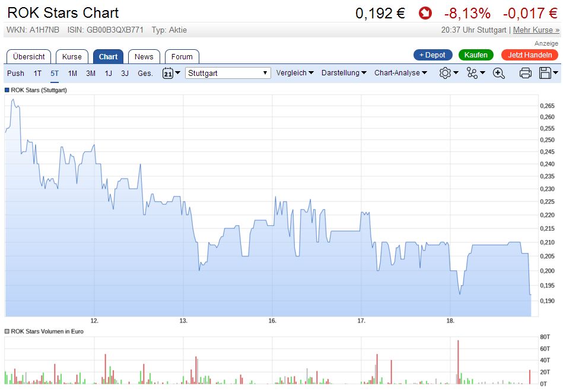Click the Typ: Aktie label
The image size is (563, 392).
pyautogui.click(x=169, y=30)
